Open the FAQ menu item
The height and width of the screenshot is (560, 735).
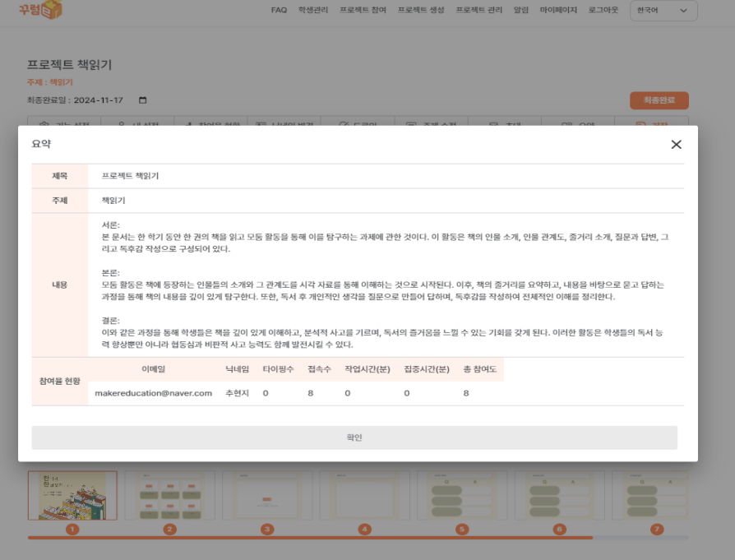point(279,11)
